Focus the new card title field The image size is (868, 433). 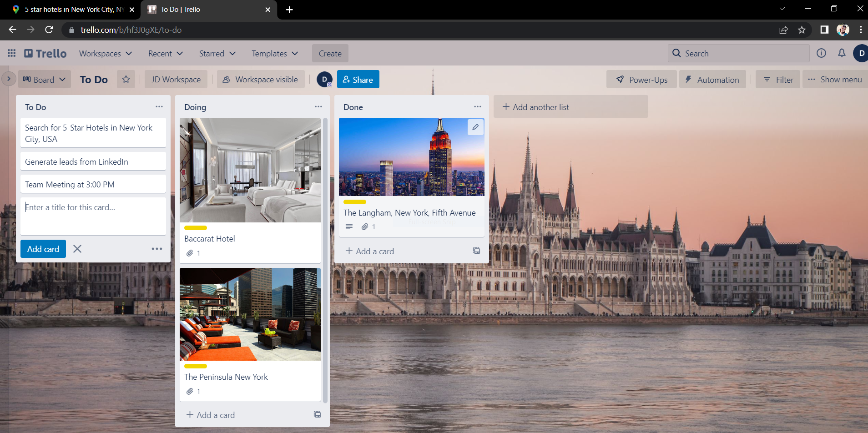(93, 216)
